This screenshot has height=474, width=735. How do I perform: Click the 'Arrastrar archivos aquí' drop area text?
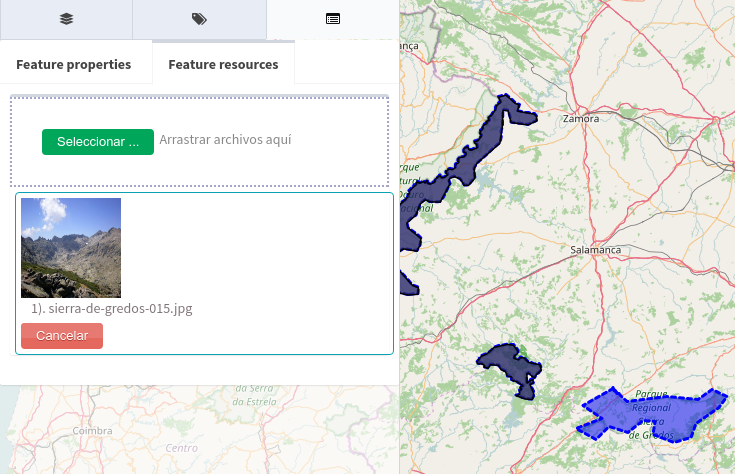point(225,140)
